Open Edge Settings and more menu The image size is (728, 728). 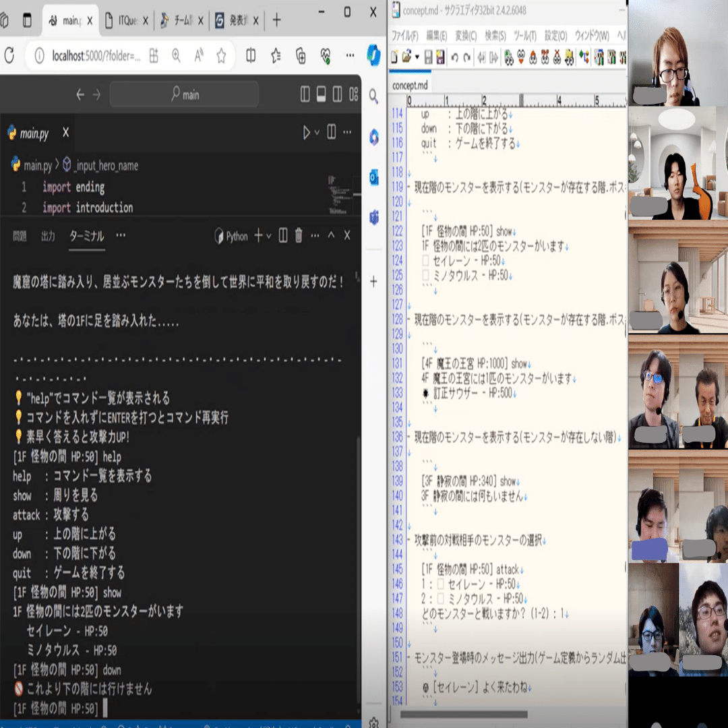coord(350,55)
